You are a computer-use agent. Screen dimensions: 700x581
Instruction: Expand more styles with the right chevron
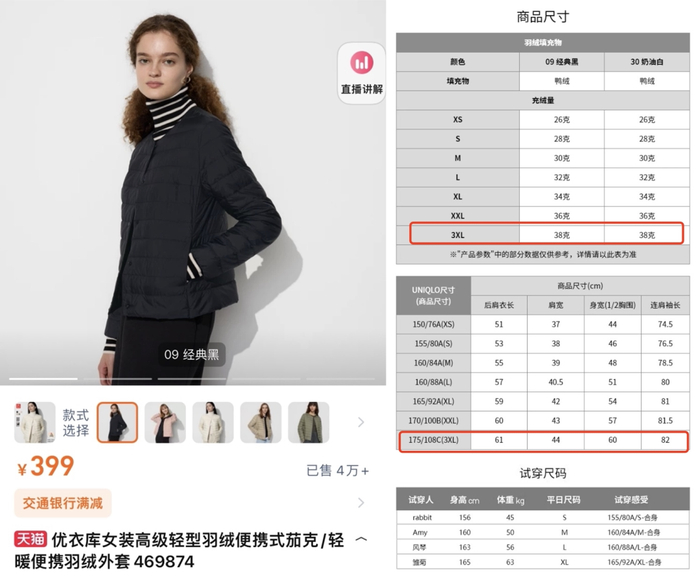[361, 422]
